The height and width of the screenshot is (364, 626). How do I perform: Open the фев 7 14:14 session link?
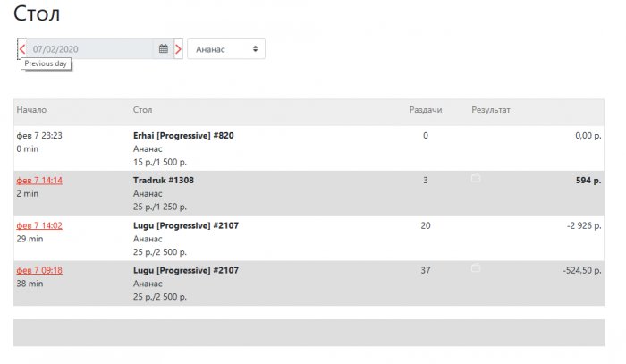[x=39, y=180]
